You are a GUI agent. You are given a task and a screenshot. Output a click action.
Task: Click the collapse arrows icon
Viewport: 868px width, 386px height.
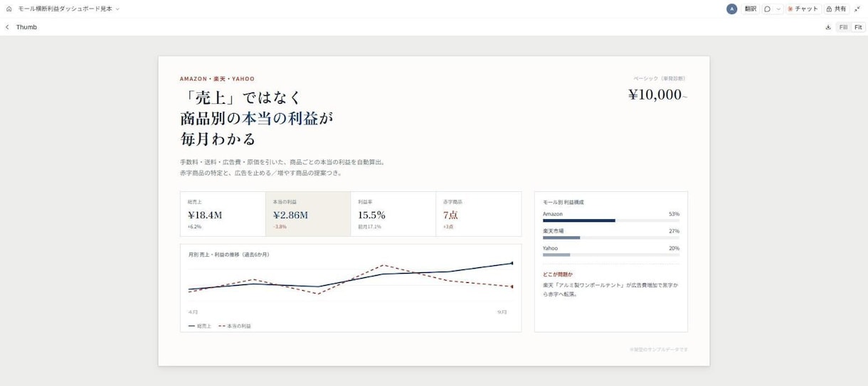click(858, 9)
